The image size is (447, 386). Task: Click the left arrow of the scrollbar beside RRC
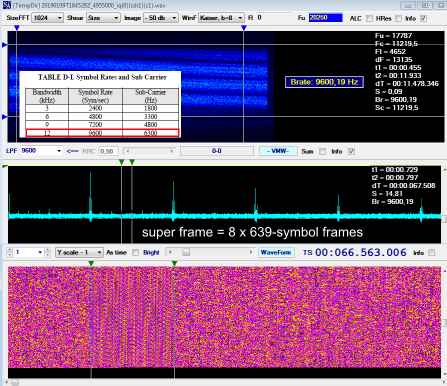(127, 151)
